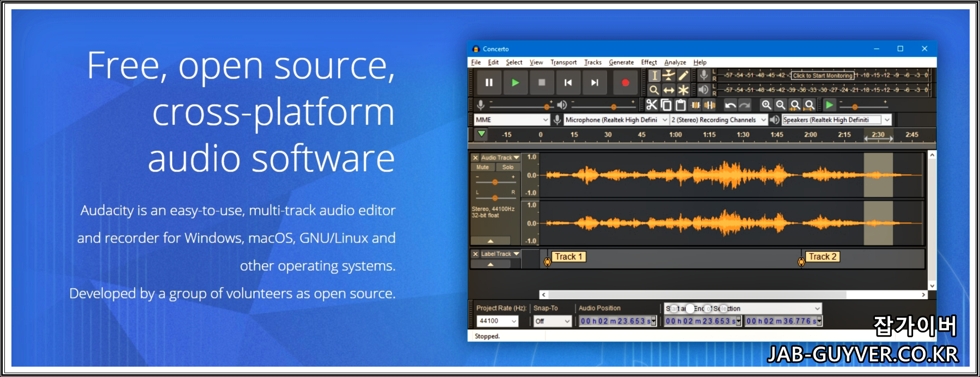This screenshot has width=980, height=377.
Task: Paste with the clipboard icon
Action: [681, 105]
